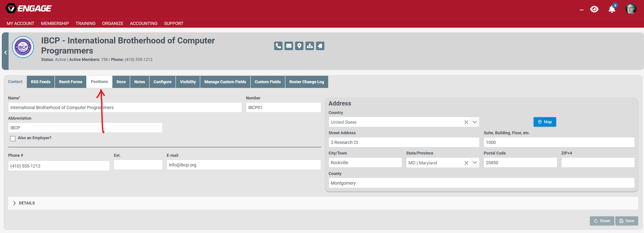Switch to the Configure tab
644x233 pixels.
162,82
